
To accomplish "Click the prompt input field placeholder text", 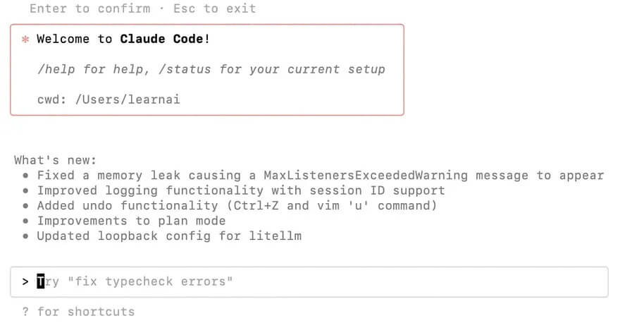I will click(x=135, y=281).
